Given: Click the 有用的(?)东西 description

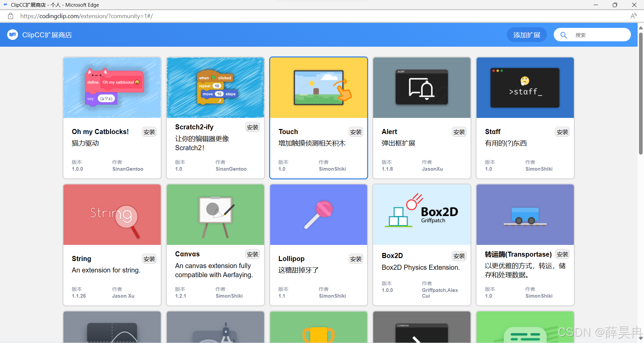Looking at the screenshot, I should (506, 143).
